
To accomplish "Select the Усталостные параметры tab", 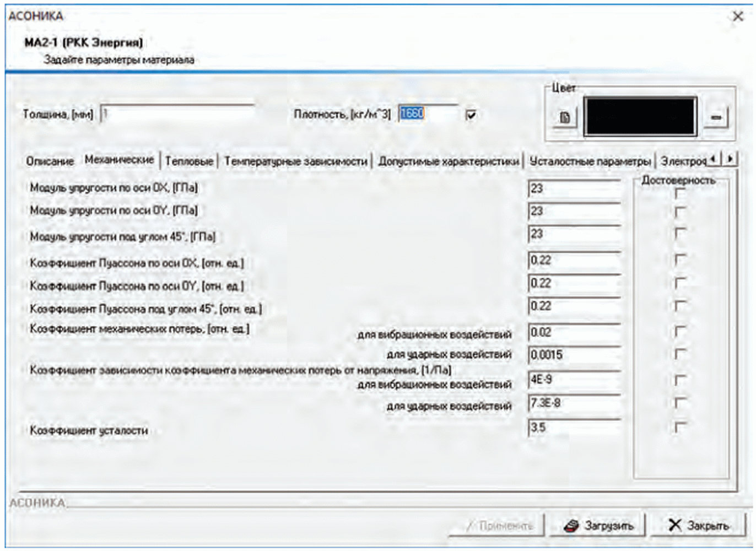I will 590,161.
